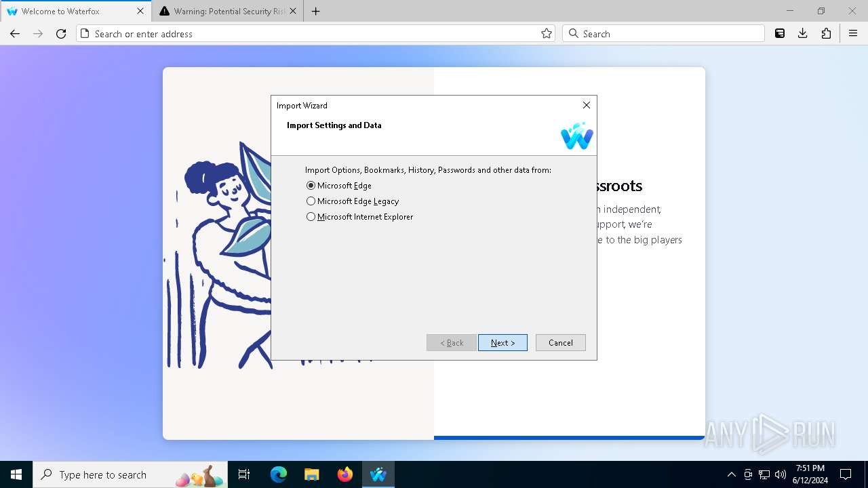
Task: Click the Waterfox logo in wizard header
Action: [x=577, y=136]
